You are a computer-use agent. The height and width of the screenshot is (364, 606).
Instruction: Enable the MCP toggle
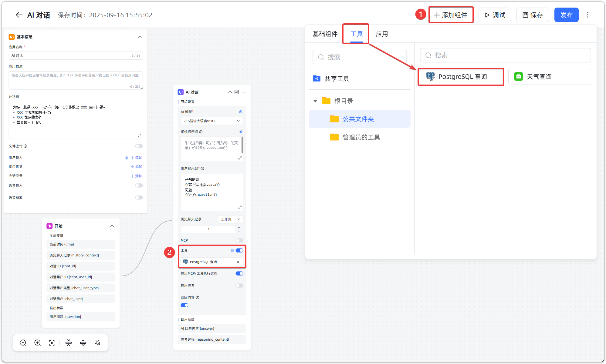click(239, 240)
